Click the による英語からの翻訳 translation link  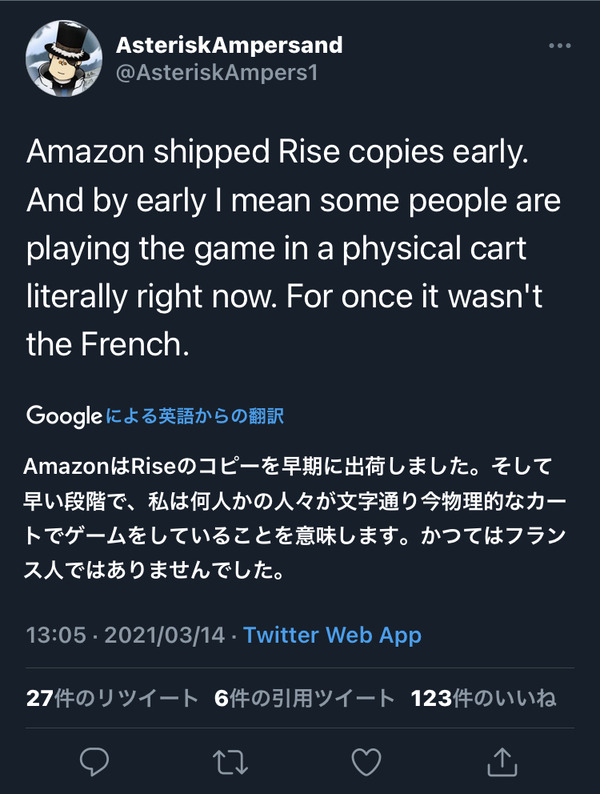[200, 416]
